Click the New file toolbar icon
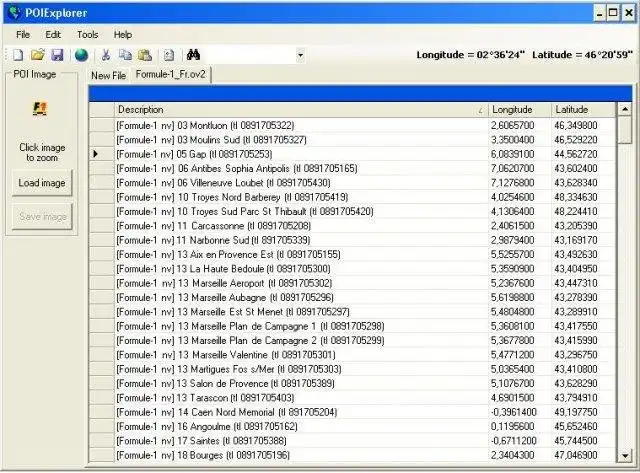The image size is (640, 473). tap(18, 55)
